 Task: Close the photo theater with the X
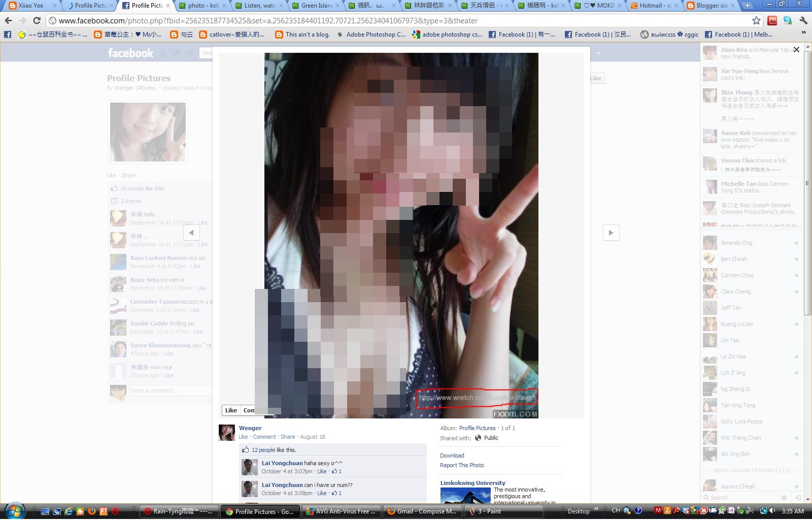tap(796, 50)
